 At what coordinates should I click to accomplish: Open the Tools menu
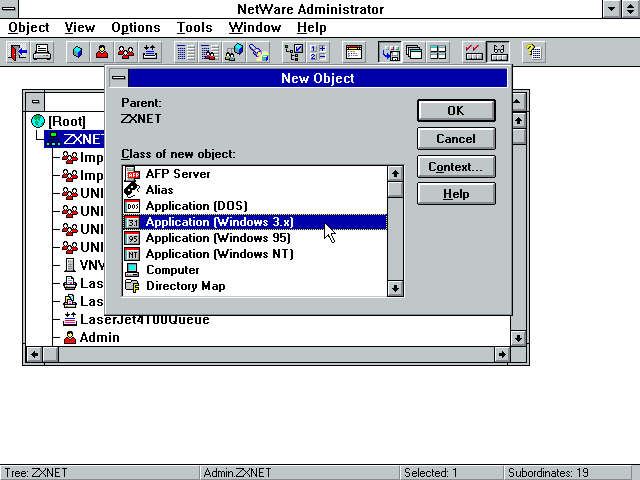pyautogui.click(x=195, y=28)
